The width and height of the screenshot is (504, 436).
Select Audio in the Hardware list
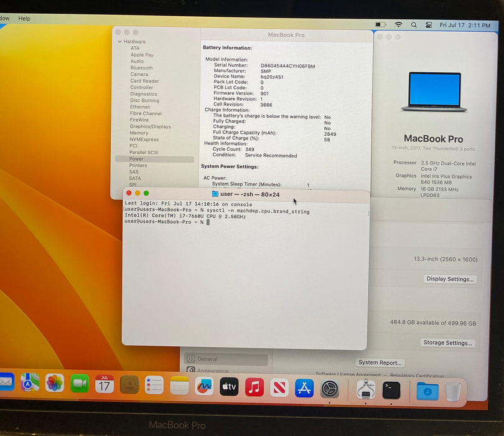(138, 61)
